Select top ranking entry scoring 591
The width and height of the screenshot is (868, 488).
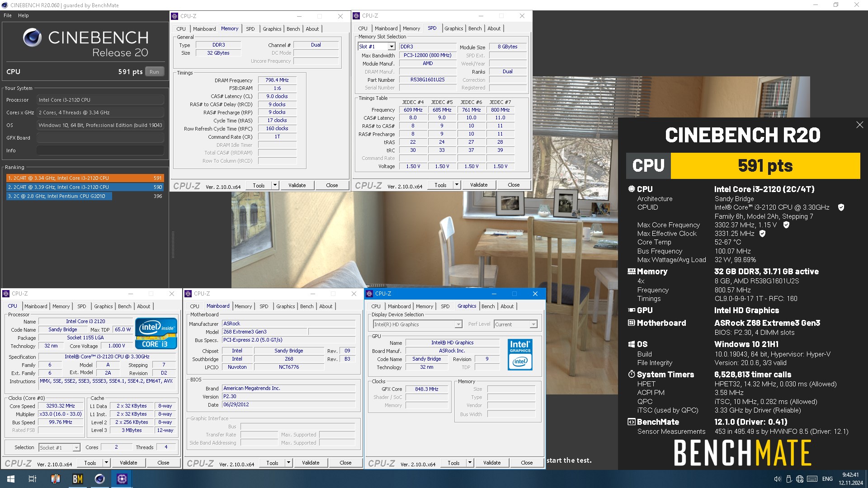pyautogui.click(x=85, y=178)
